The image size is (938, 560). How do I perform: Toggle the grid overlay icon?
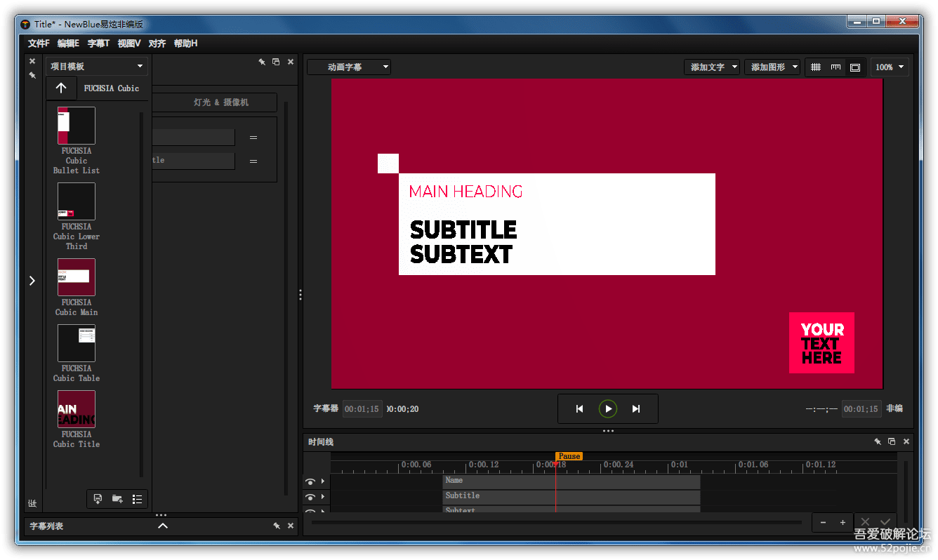[x=815, y=67]
